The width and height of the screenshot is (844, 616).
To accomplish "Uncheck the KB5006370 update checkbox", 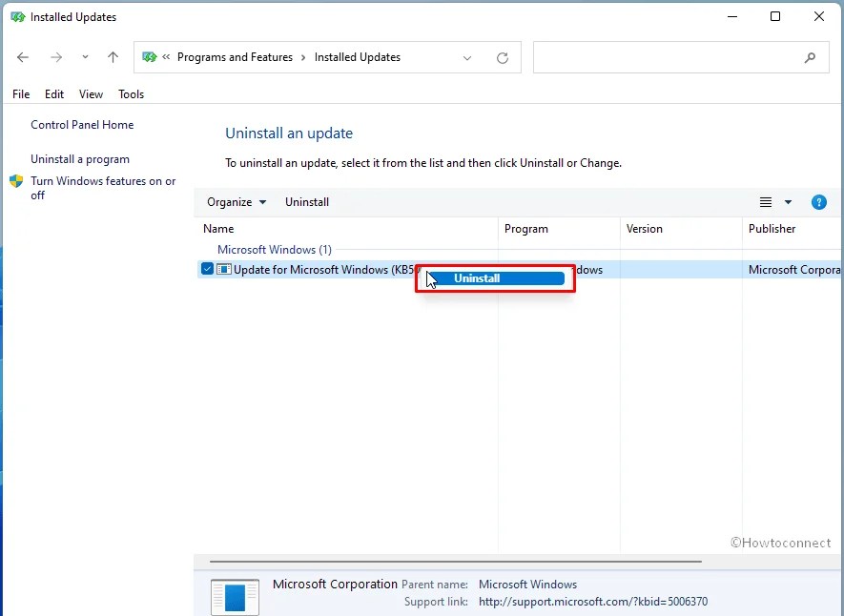I will point(207,269).
